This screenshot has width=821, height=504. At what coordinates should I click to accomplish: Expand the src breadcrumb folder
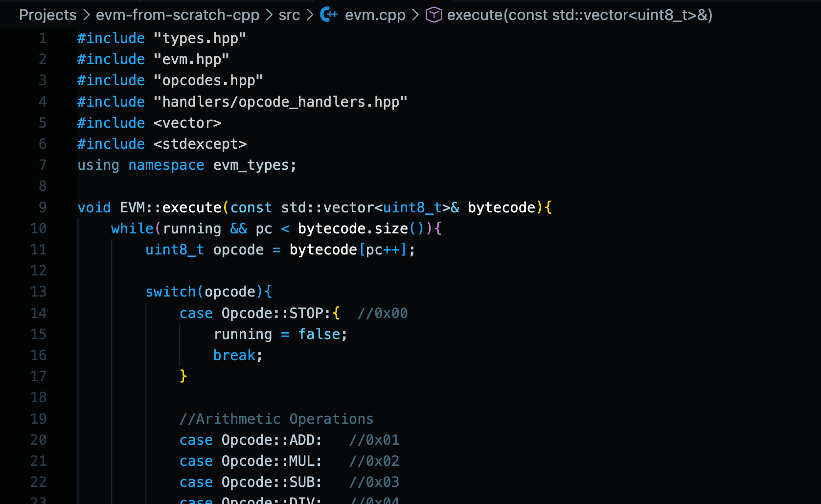(x=289, y=15)
